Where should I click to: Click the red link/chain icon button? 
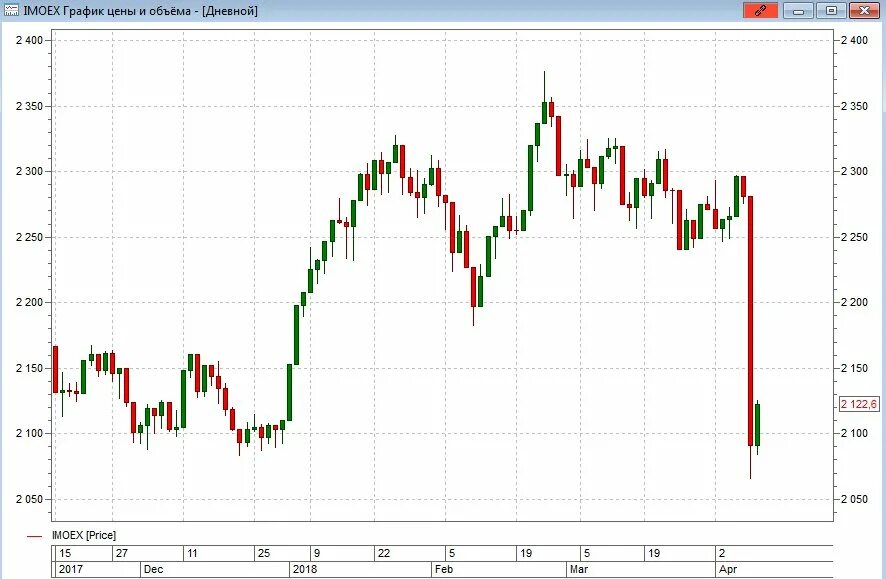pyautogui.click(x=760, y=10)
